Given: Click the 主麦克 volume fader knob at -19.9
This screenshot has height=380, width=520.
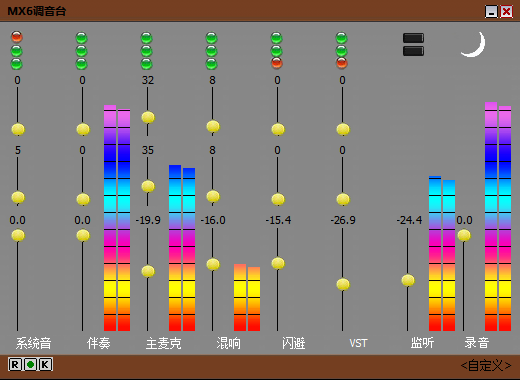Looking at the screenshot, I should [148, 271].
